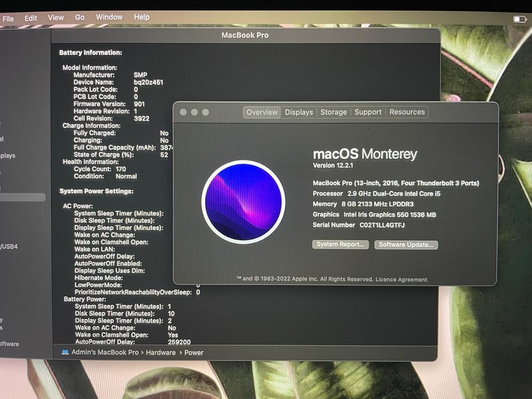Open the View menu
Viewport: 532px width, 399px height.
pos(56,18)
